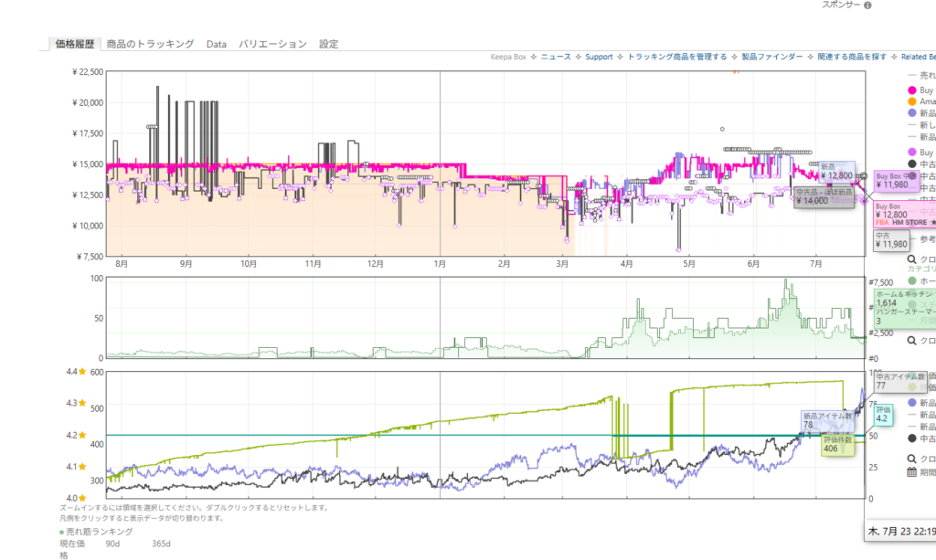Image resolution: width=936 pixels, height=560 pixels.
Task: Open トラッキング商品を管理する link
Action: 677,57
